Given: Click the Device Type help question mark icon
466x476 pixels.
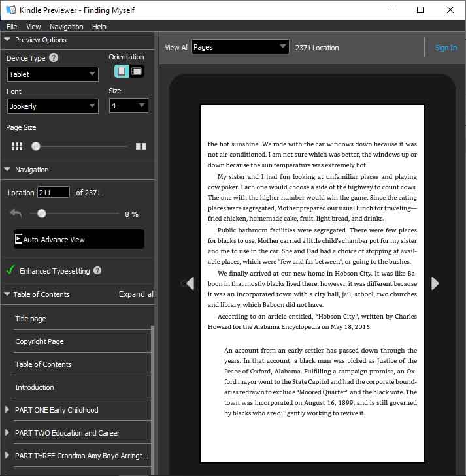Looking at the screenshot, I should 54,57.
